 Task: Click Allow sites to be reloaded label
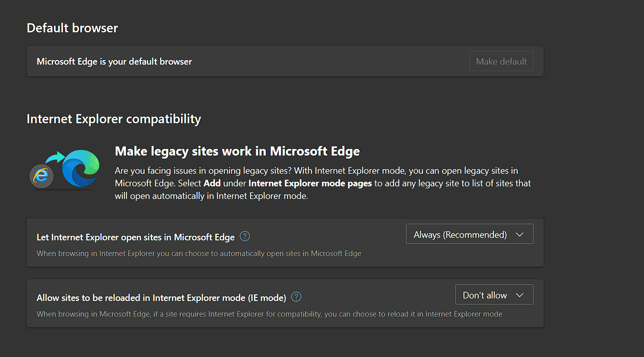click(161, 298)
